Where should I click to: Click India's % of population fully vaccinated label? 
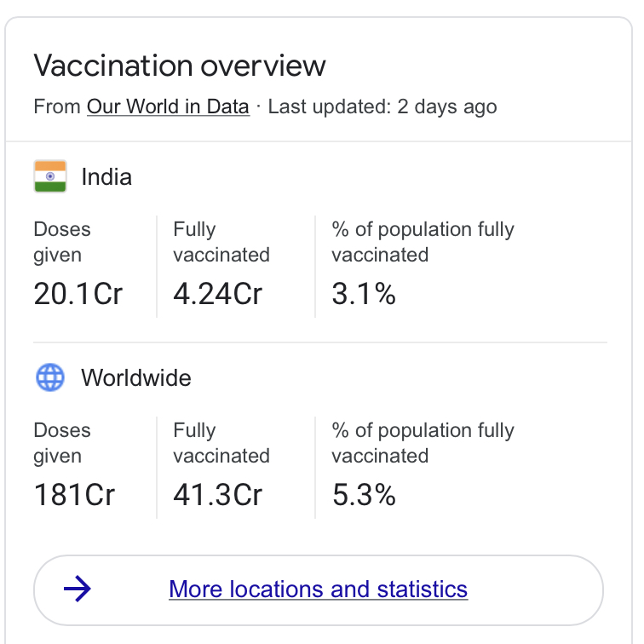(423, 242)
